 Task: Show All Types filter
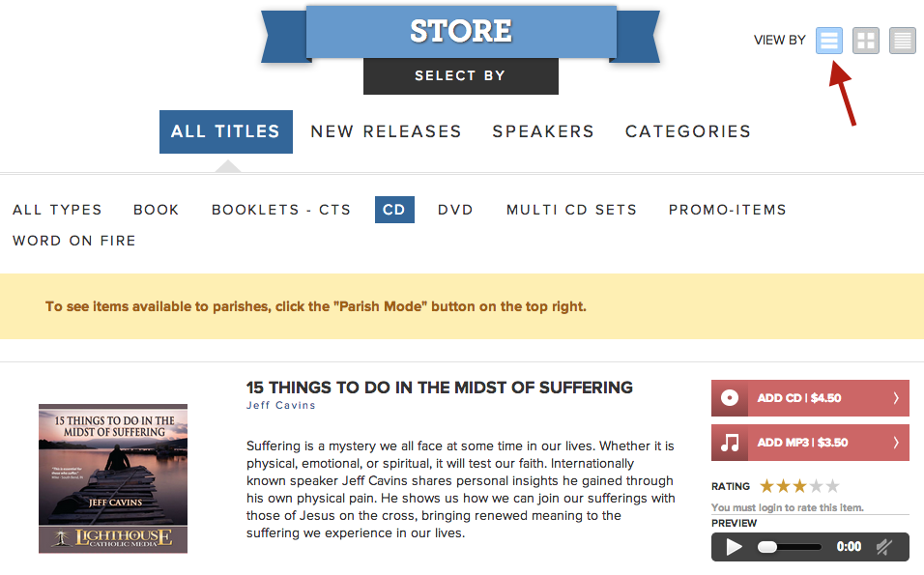(57, 210)
